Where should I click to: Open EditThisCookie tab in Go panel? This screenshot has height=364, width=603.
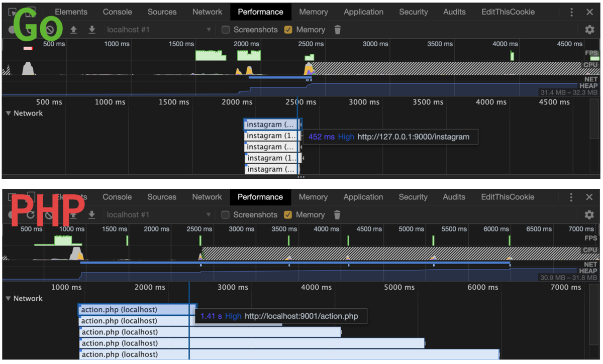click(x=508, y=12)
